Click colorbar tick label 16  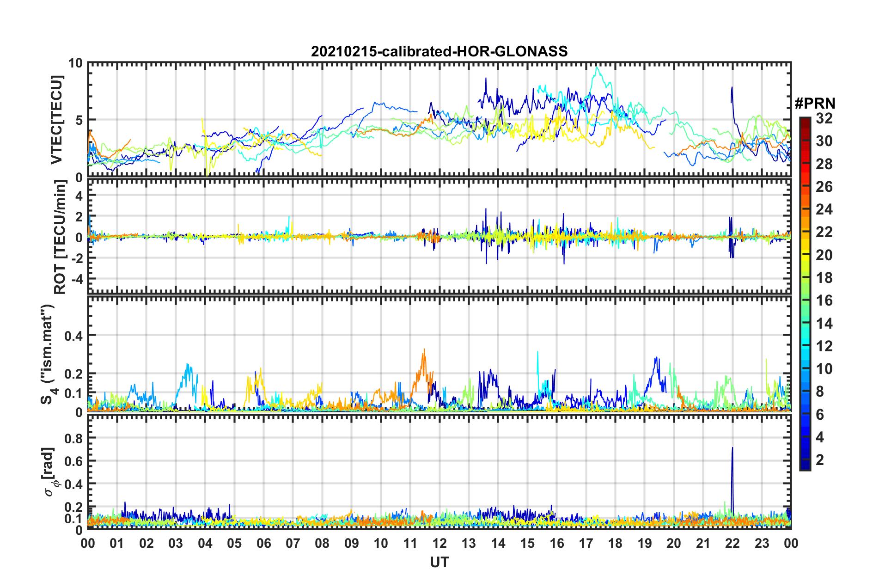click(x=824, y=300)
